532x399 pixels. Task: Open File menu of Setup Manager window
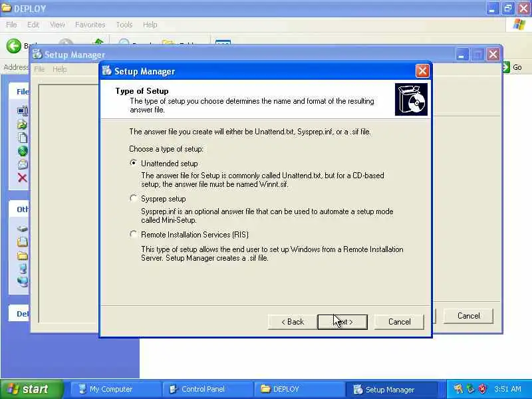click(x=39, y=69)
